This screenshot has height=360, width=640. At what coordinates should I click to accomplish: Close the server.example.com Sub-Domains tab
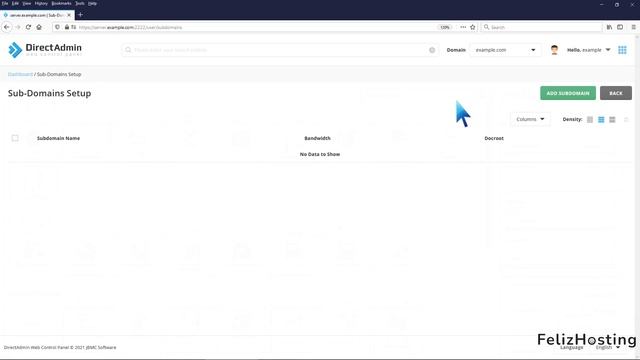click(x=69, y=15)
